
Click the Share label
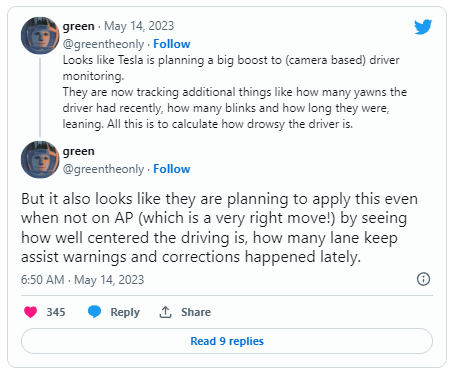point(196,312)
